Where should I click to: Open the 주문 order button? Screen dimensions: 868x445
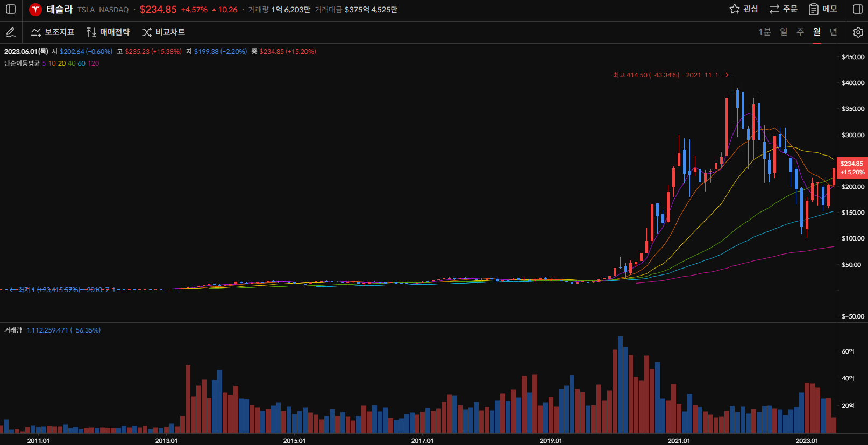[x=784, y=9]
